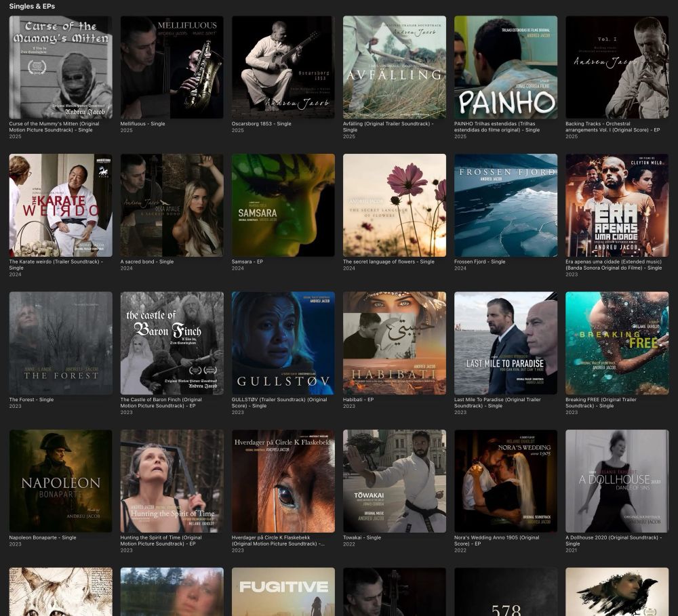Click Frossen Fjord - Single title

point(479,262)
